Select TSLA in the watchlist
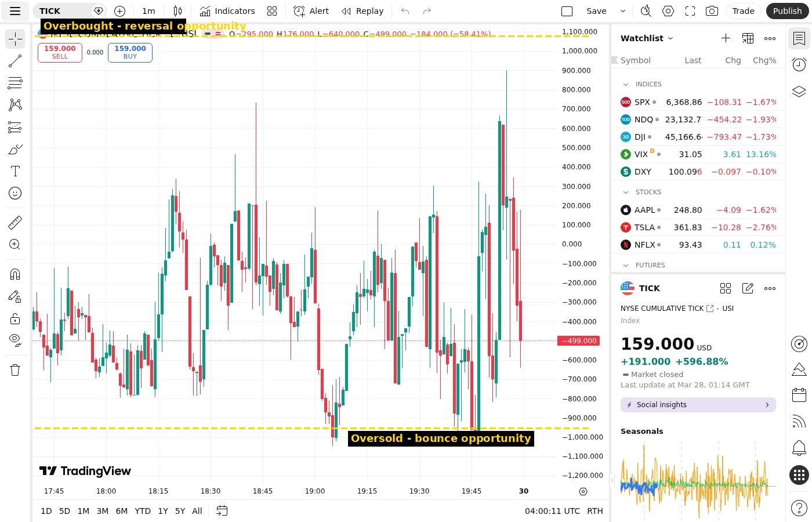 click(x=698, y=227)
